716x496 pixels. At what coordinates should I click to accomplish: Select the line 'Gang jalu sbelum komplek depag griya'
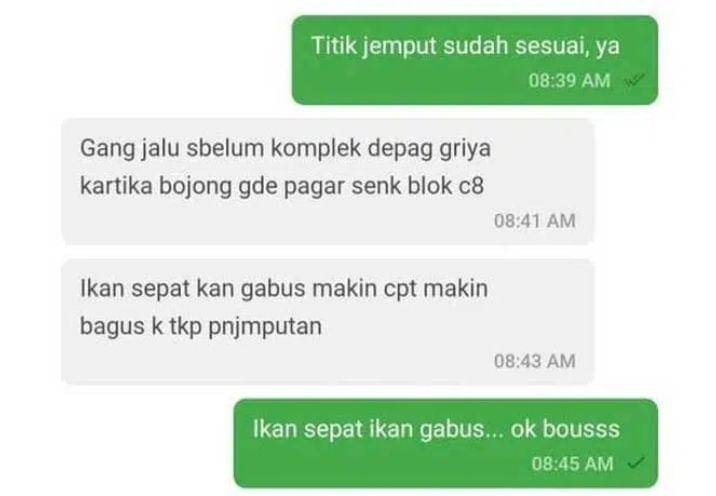(x=285, y=150)
